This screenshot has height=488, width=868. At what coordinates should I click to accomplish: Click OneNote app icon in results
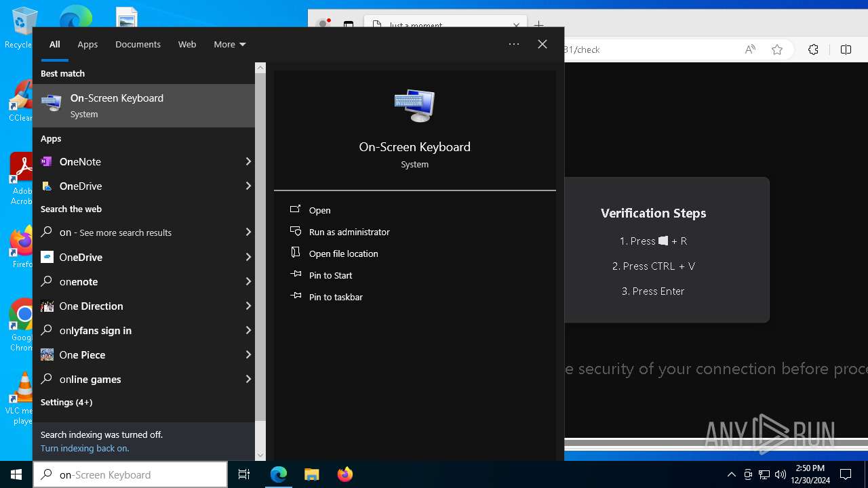pos(47,161)
